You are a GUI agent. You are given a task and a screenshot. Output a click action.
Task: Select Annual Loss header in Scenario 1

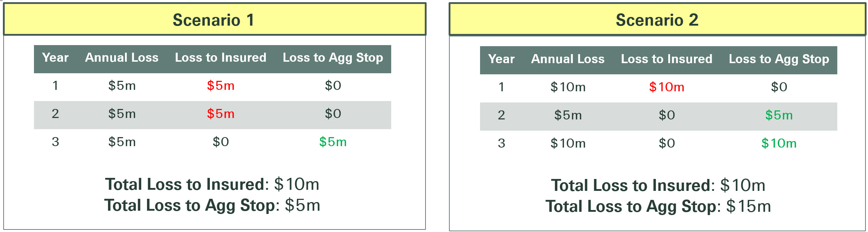pyautogui.click(x=122, y=58)
